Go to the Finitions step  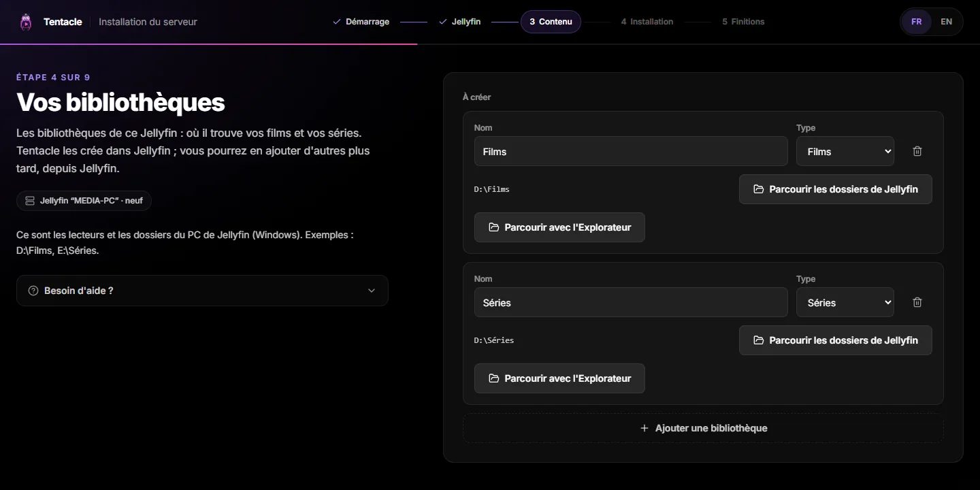pos(743,22)
